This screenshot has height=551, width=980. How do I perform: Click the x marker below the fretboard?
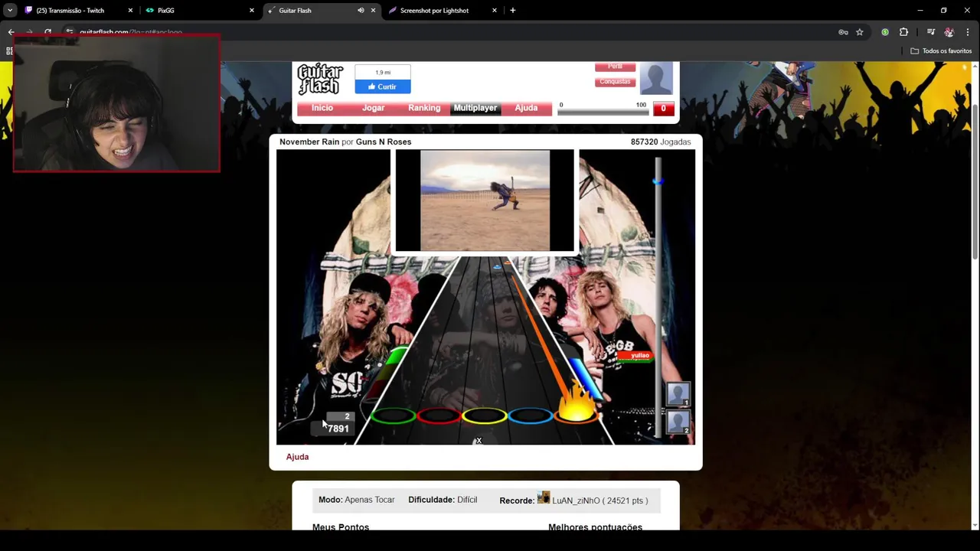point(479,441)
